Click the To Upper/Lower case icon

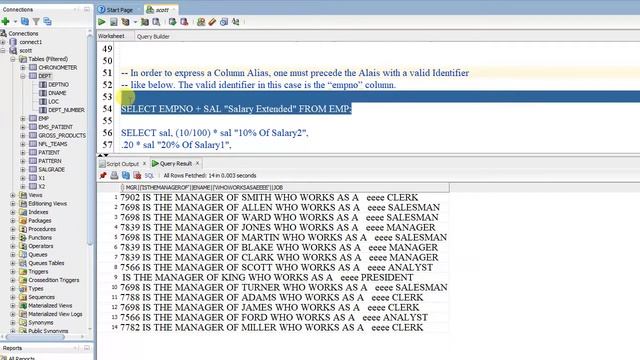[x=236, y=22]
